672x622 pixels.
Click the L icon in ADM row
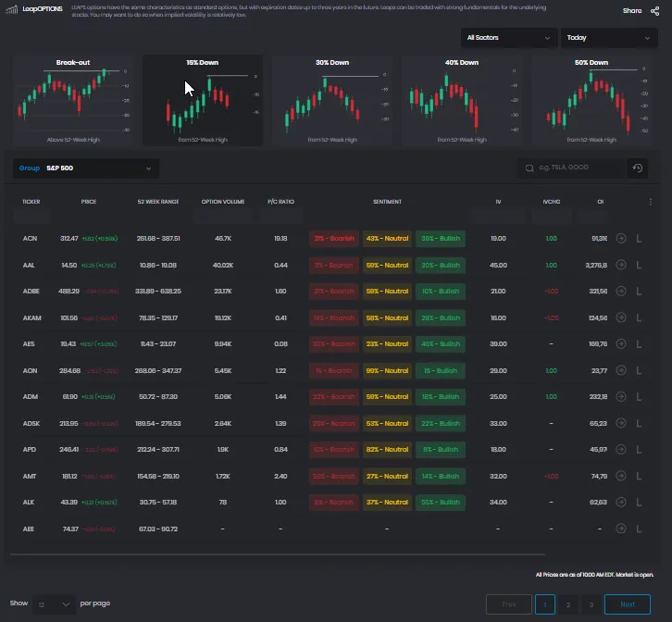[639, 396]
